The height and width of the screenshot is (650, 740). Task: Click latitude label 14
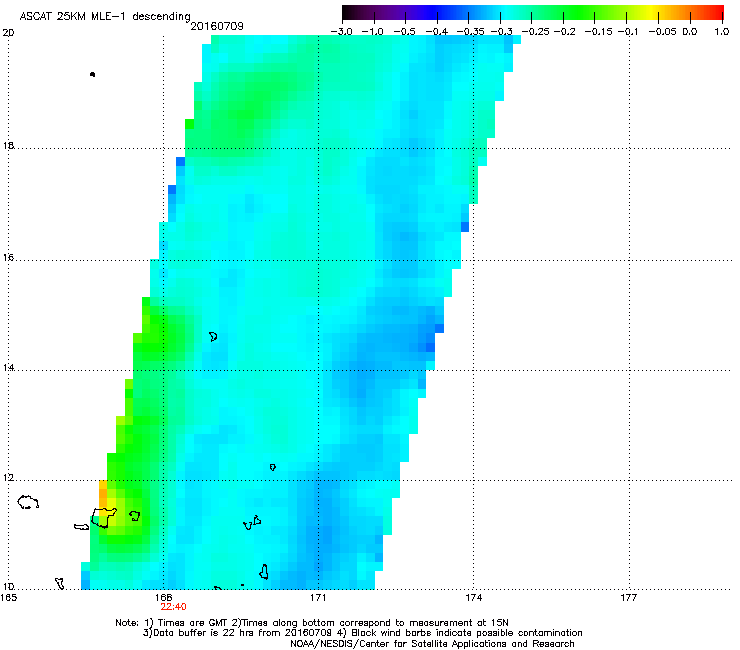[x=8, y=368]
